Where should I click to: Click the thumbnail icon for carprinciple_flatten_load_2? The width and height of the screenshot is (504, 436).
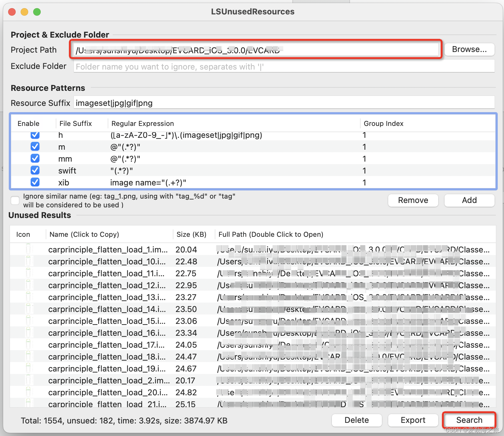28,380
